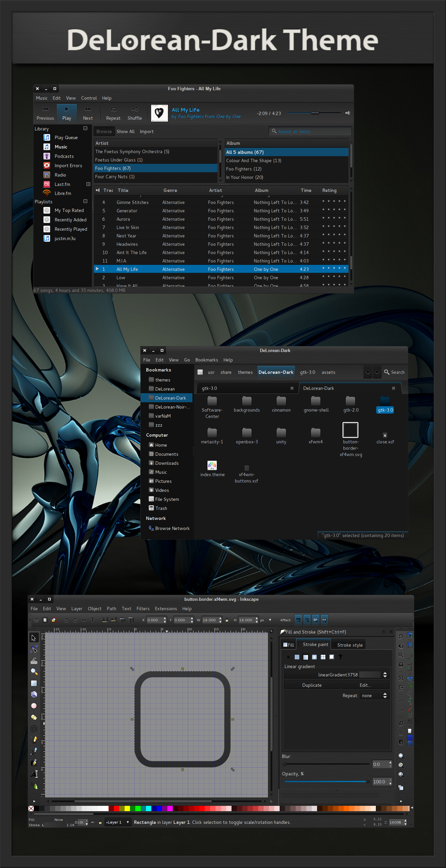
Task: Click the Shuffle icon in music player
Action: pyautogui.click(x=135, y=110)
